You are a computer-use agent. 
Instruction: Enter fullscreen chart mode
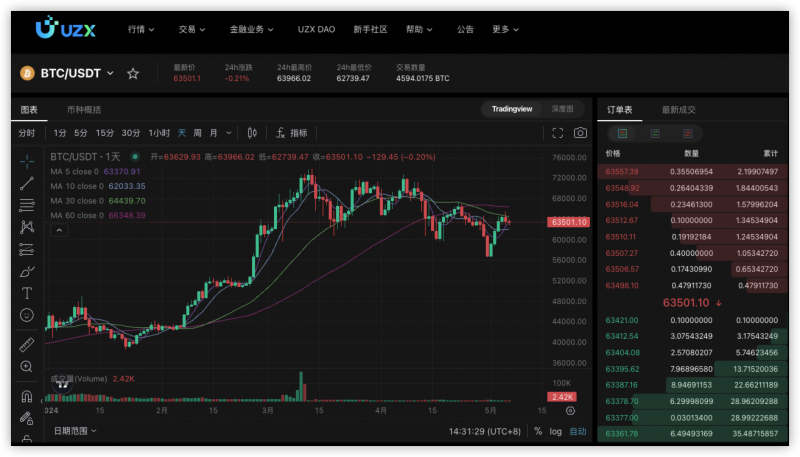(558, 133)
